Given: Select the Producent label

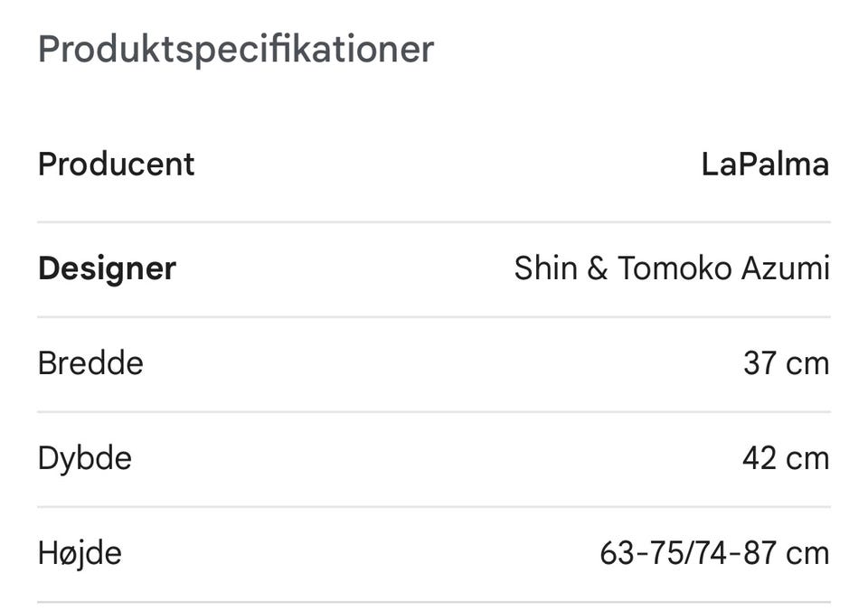Looking at the screenshot, I should (x=116, y=164).
